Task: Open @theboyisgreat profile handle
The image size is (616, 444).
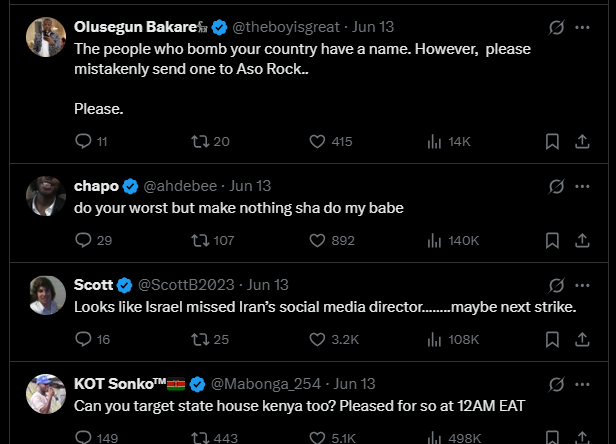Action: tap(286, 27)
